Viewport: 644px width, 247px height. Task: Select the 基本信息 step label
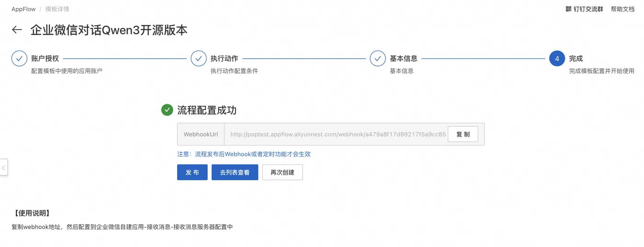[x=404, y=59]
